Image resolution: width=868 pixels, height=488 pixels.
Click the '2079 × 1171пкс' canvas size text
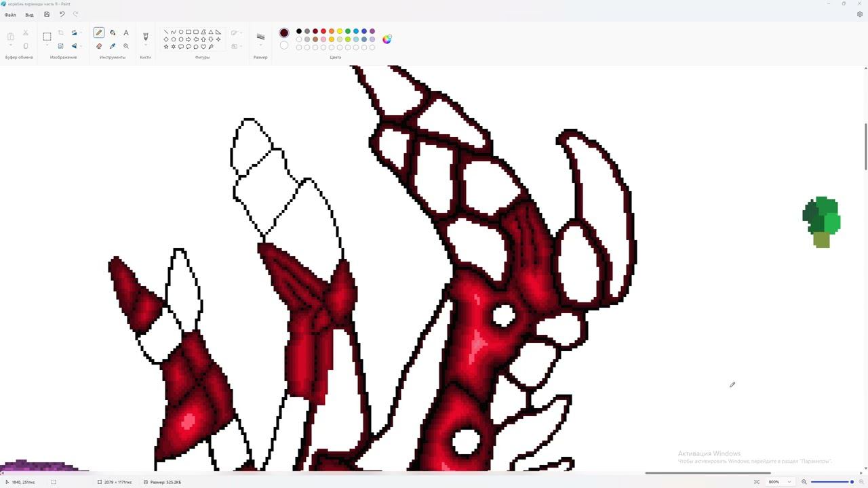(117, 482)
